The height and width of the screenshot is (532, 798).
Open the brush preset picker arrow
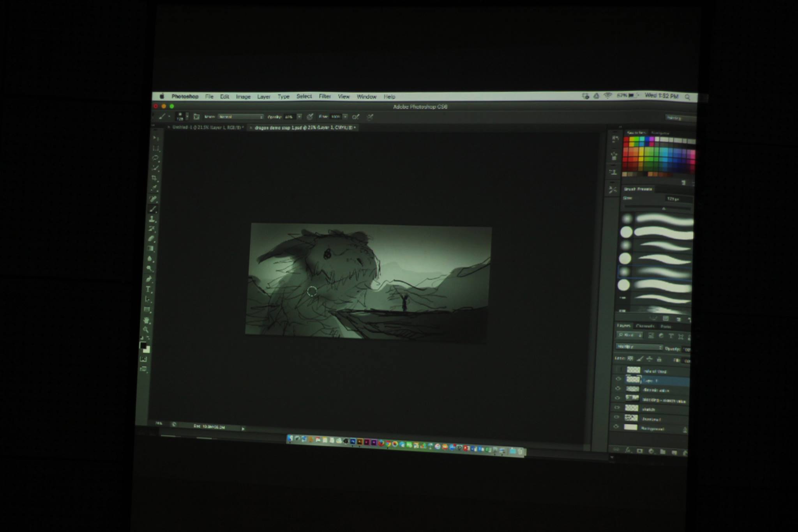(x=187, y=116)
